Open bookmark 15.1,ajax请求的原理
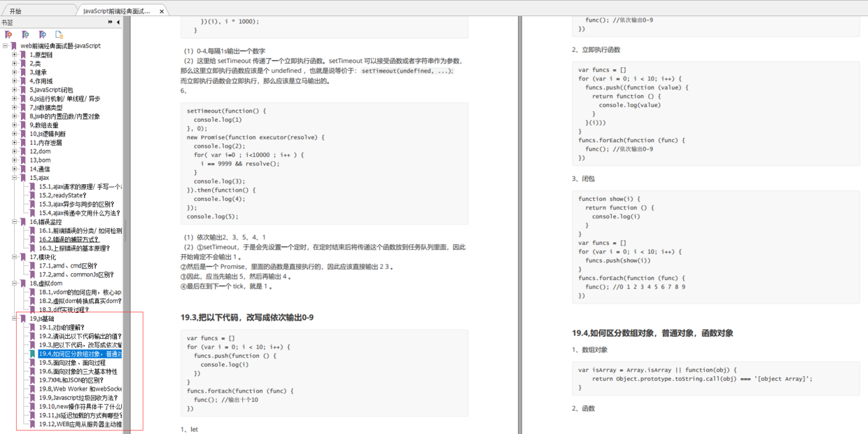Image resolution: width=868 pixels, height=434 pixels. point(80,187)
